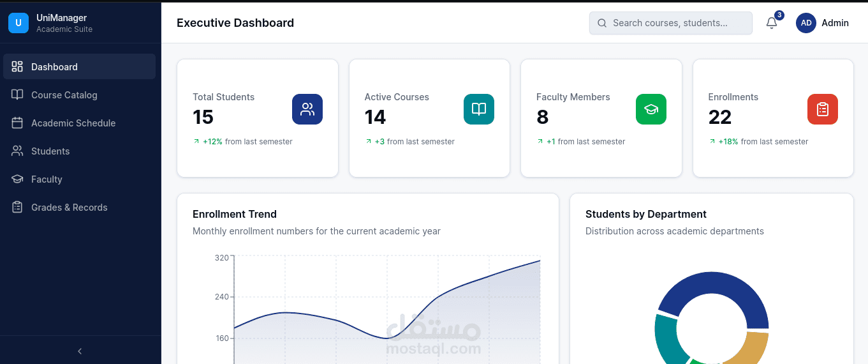
Task: Click the trend arrow beside +3
Action: coord(368,141)
